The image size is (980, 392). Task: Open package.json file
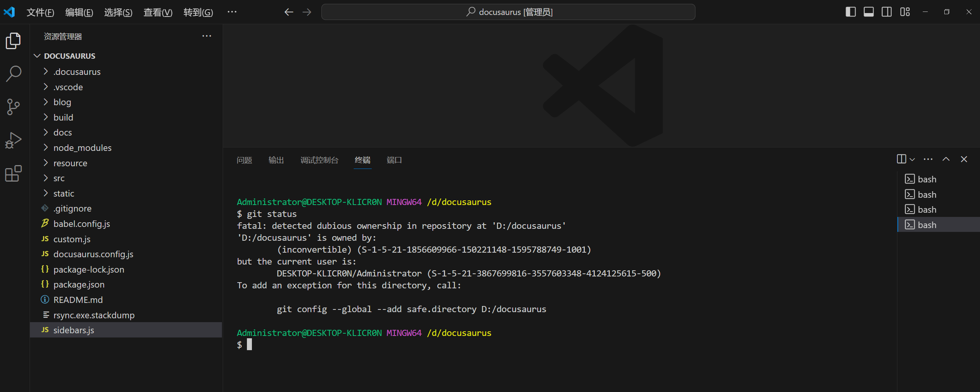[126, 284]
